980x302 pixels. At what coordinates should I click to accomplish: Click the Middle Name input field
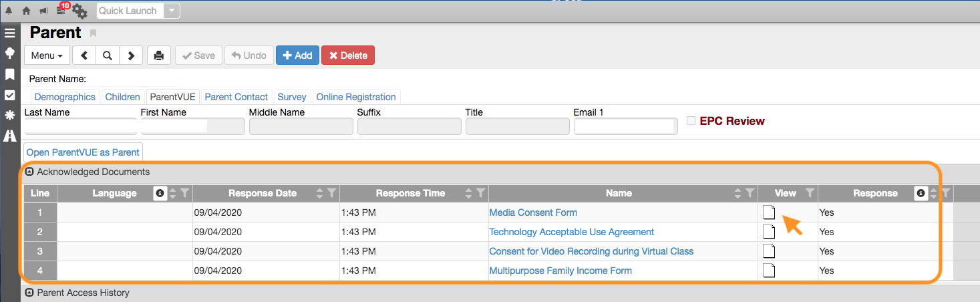300,126
